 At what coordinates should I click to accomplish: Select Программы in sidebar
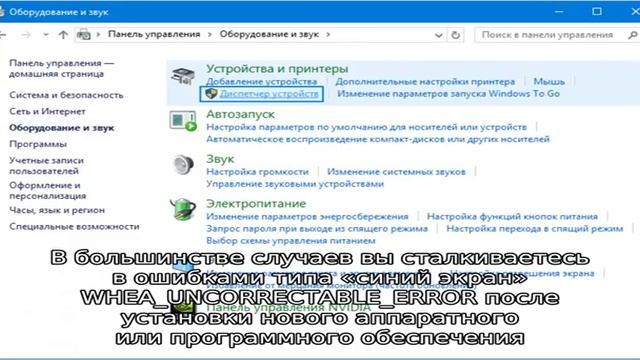click(38, 144)
